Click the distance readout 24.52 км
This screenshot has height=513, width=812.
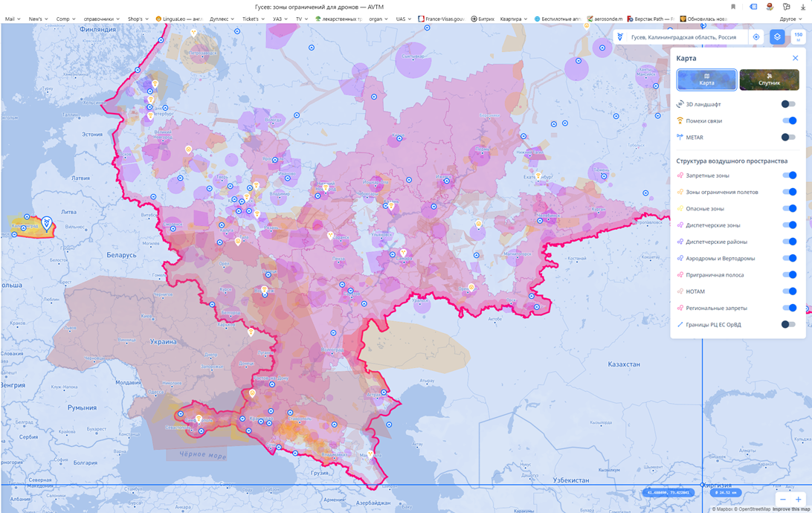726,492
